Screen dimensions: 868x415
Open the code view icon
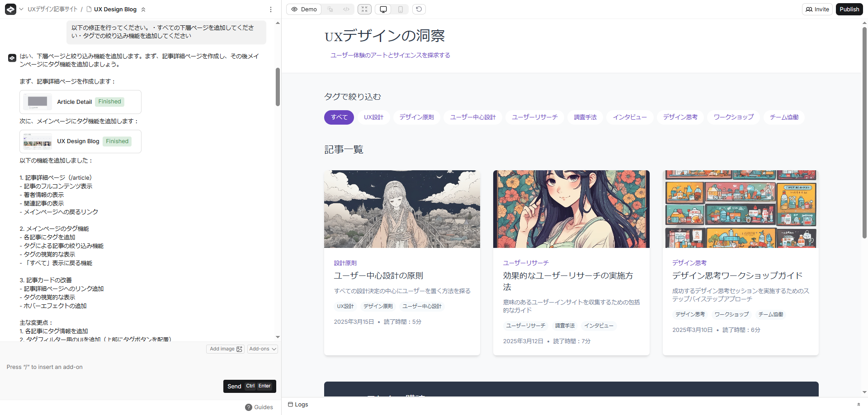tap(346, 9)
